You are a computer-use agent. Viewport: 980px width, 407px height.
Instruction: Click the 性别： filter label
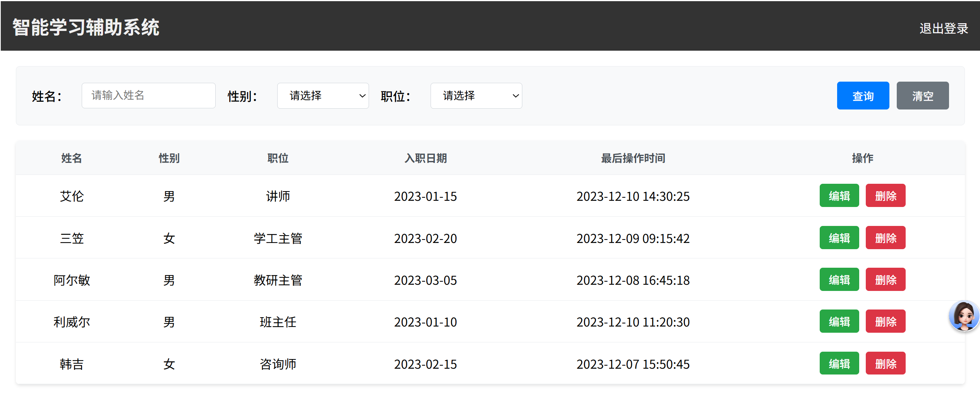point(242,96)
